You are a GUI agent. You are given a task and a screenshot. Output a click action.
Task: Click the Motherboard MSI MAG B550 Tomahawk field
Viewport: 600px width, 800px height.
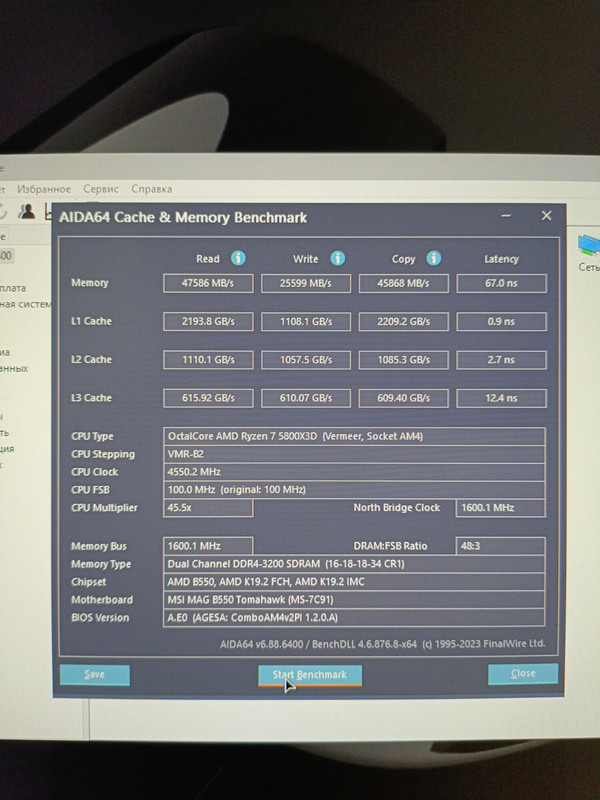[354, 599]
